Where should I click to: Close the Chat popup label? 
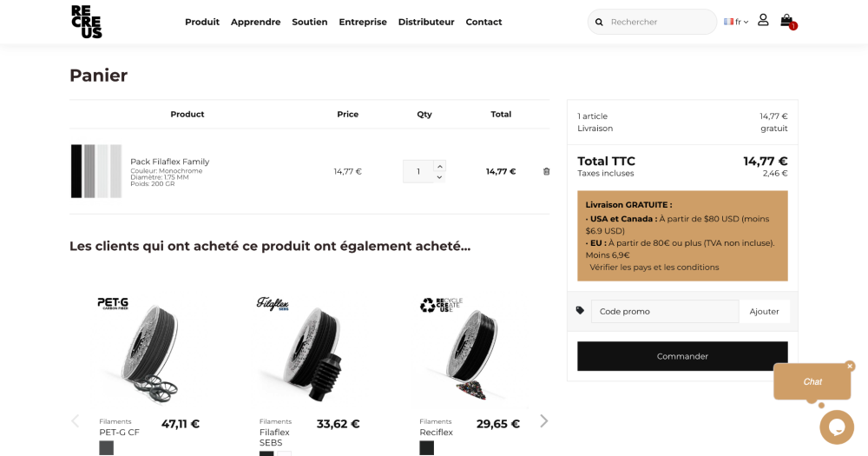[850, 366]
